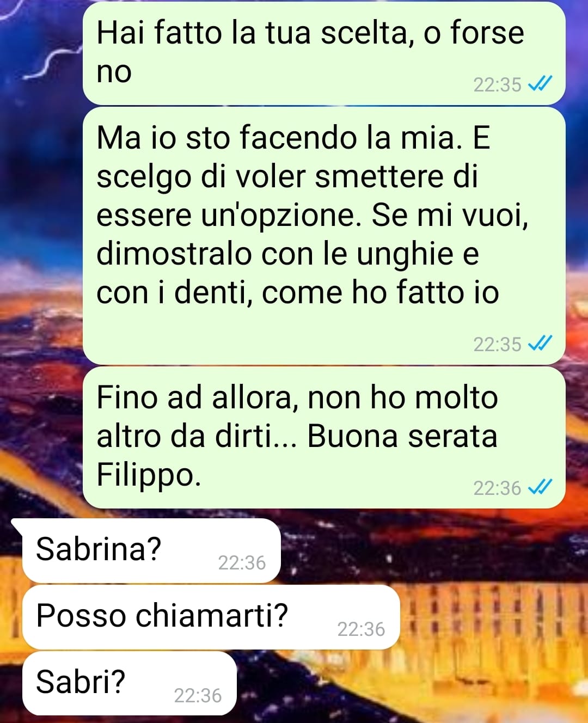Tap the message 'Fino ad allora, non ho molto altro da dirti'
The width and height of the screenshot is (588, 723).
tap(324, 437)
